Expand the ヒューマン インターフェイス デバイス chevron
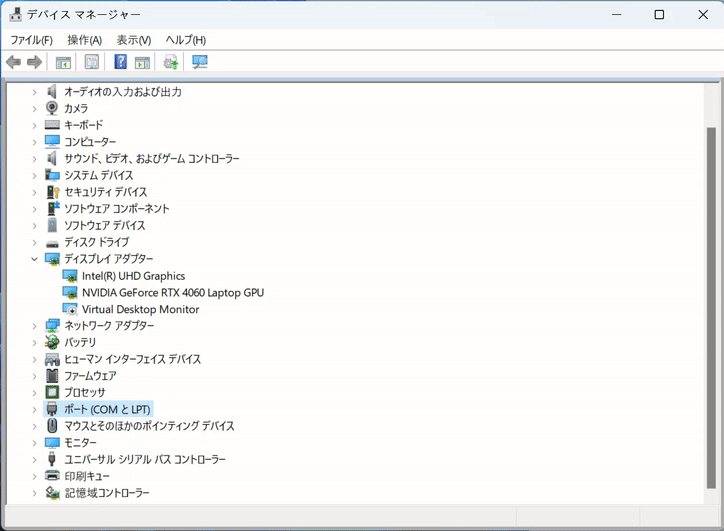The width and height of the screenshot is (724, 531). coord(34,359)
